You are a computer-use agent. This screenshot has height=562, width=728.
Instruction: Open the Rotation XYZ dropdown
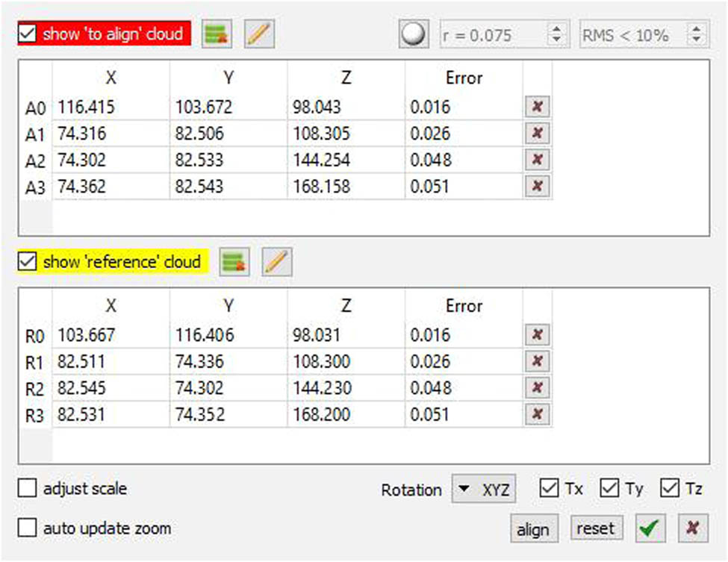(483, 489)
